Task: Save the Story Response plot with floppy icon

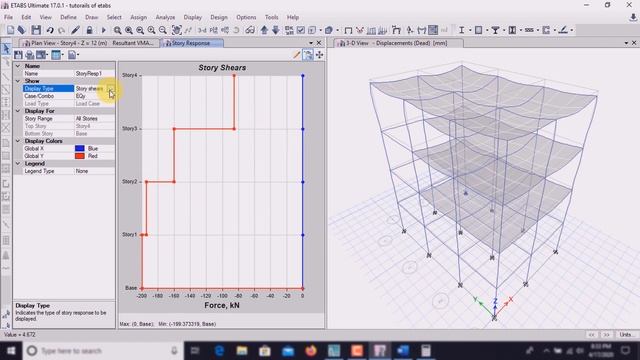Action: pos(18,55)
